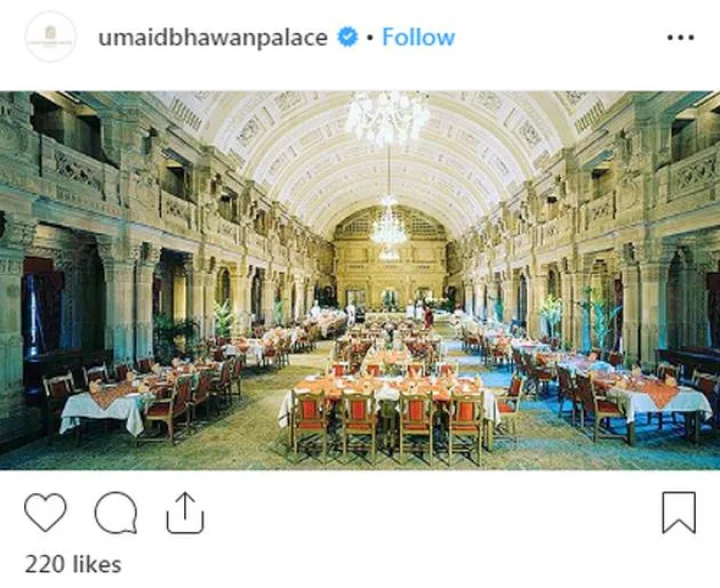This screenshot has height=588, width=720.
Task: Visit the umaidbhawanpalace username link
Action: [213, 38]
